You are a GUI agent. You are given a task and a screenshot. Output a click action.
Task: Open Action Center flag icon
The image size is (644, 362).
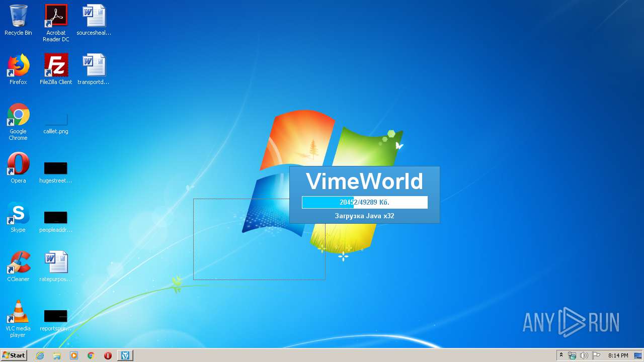[596, 355]
